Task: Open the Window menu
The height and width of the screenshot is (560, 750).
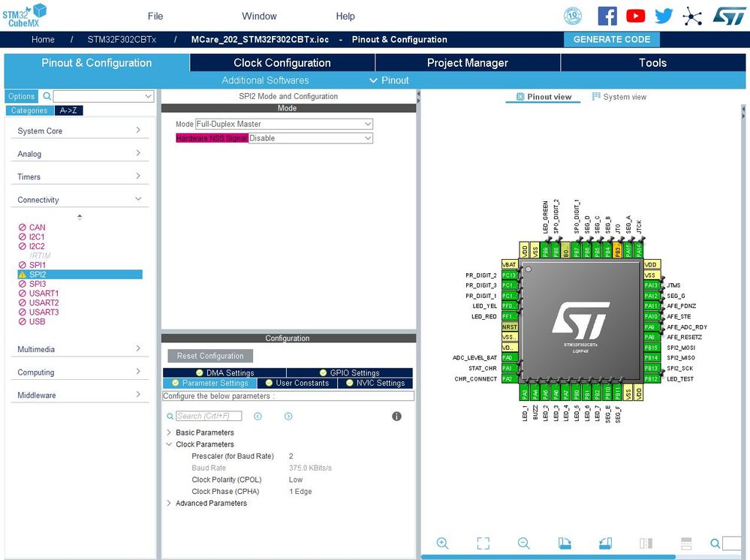Action: coord(259,17)
